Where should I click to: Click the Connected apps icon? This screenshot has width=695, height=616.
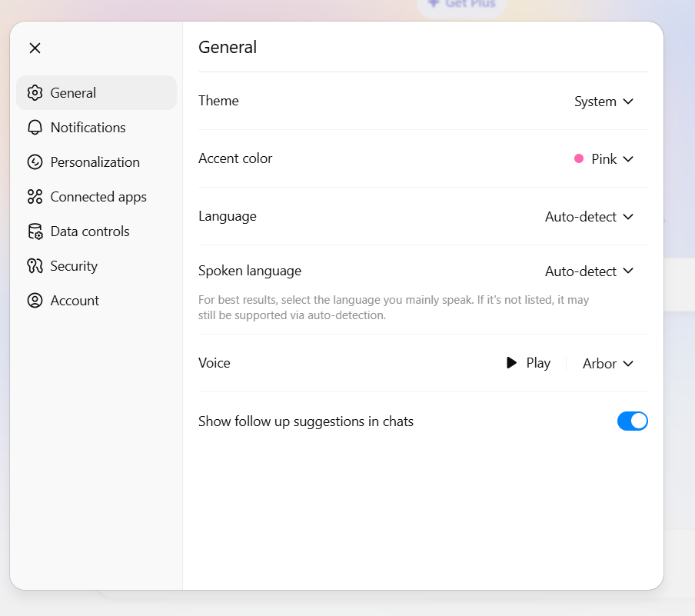pyautogui.click(x=35, y=197)
